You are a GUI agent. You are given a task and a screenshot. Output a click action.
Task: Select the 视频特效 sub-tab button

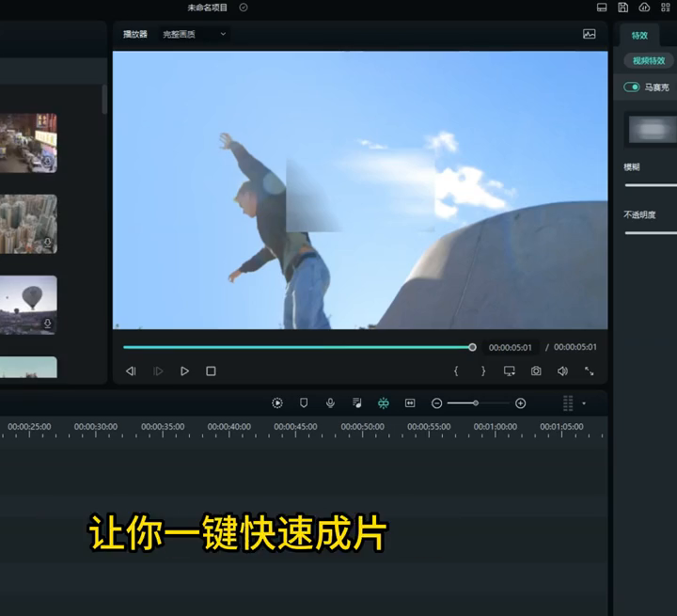[x=649, y=60]
